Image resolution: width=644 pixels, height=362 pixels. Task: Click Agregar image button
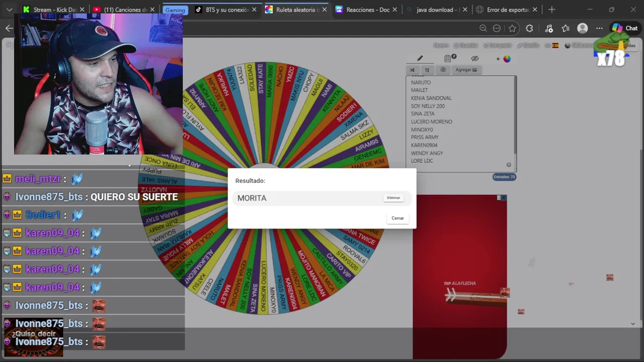[466, 70]
